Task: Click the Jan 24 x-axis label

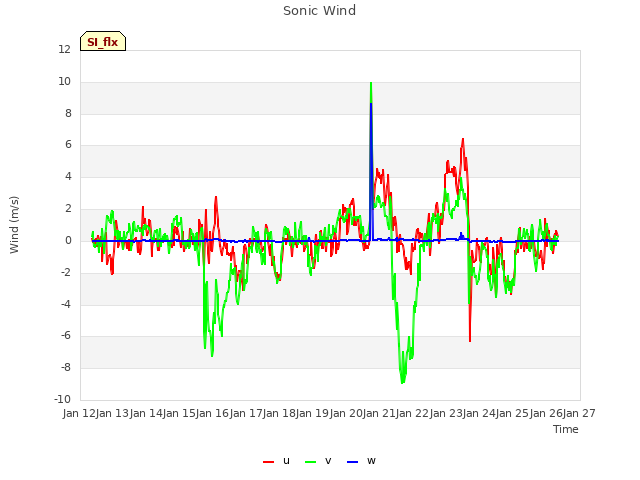Action: (x=479, y=413)
